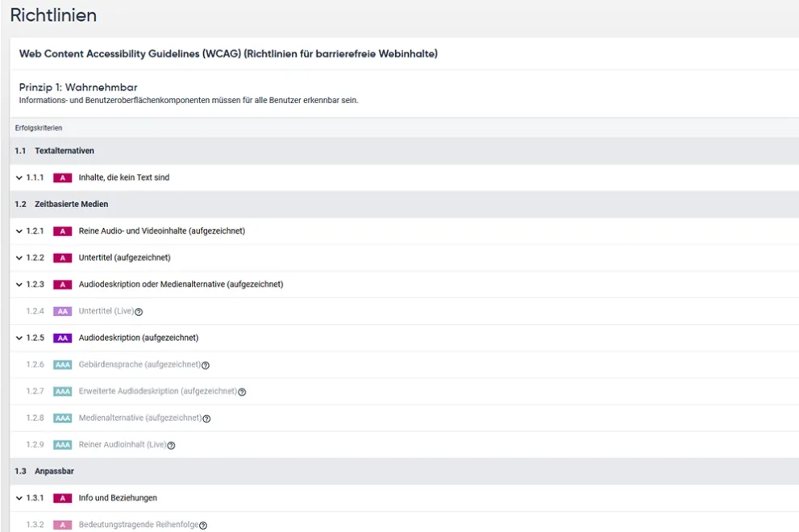Click the AAA badge on criterion 1.2.6
This screenshot has height=532, width=799.
tap(62, 364)
